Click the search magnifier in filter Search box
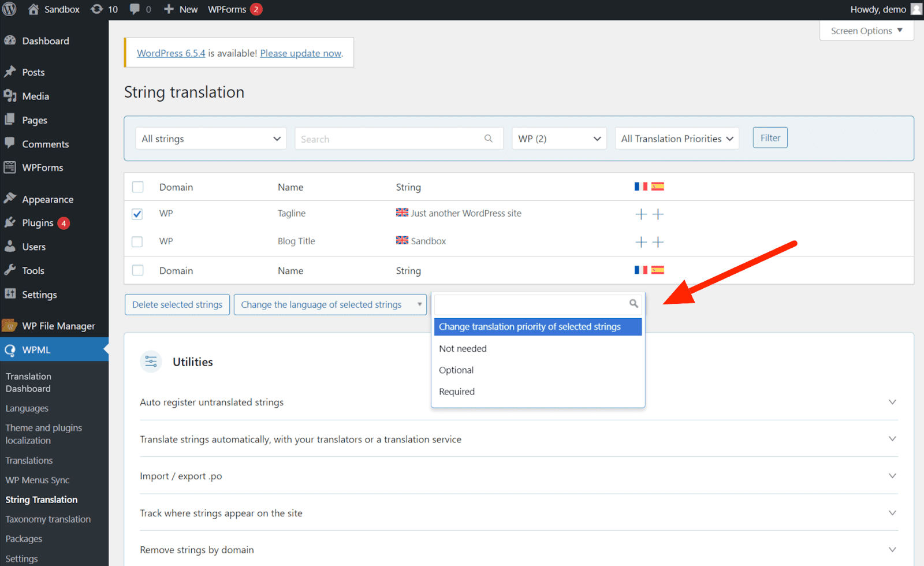The width and height of the screenshot is (924, 566). pyautogui.click(x=489, y=139)
